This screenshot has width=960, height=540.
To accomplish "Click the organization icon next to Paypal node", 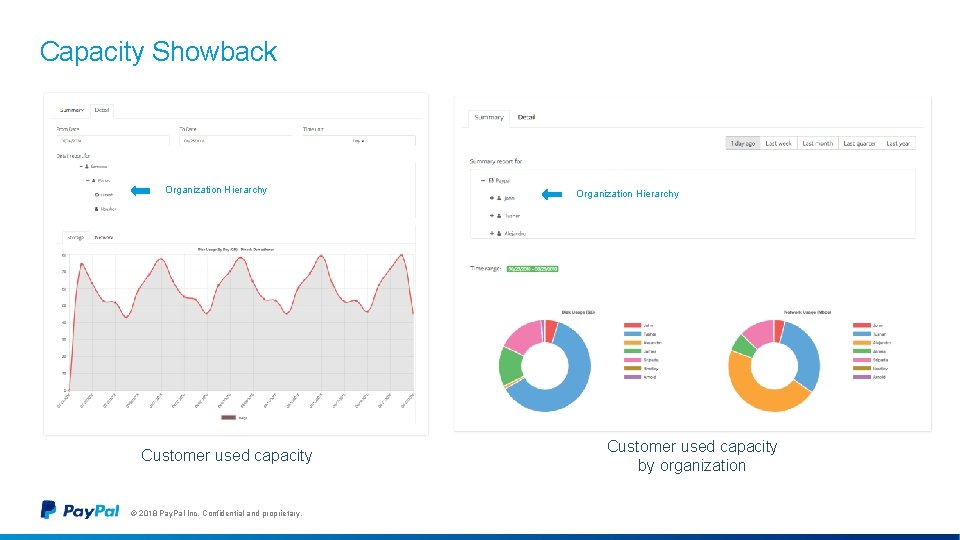I will pos(490,181).
